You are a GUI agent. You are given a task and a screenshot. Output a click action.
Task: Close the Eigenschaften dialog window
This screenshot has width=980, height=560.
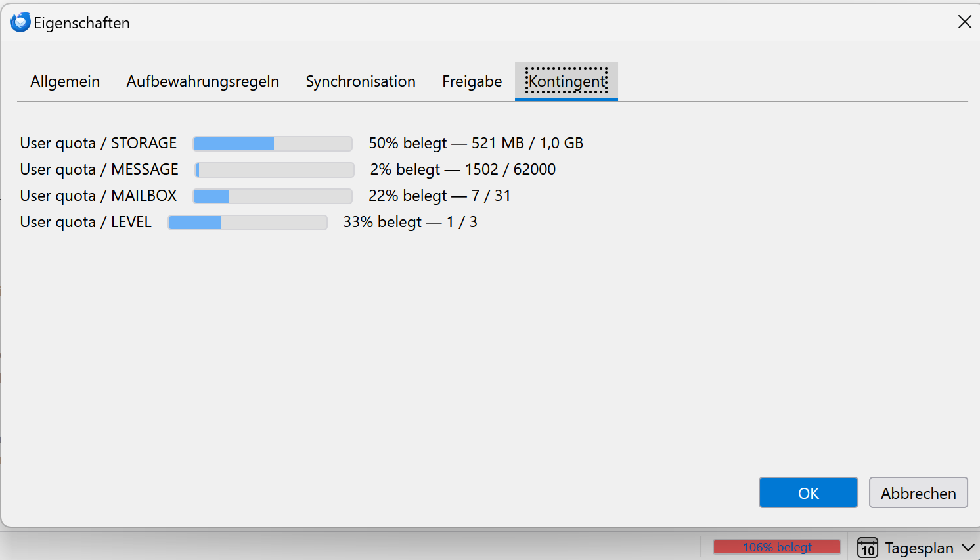click(964, 22)
